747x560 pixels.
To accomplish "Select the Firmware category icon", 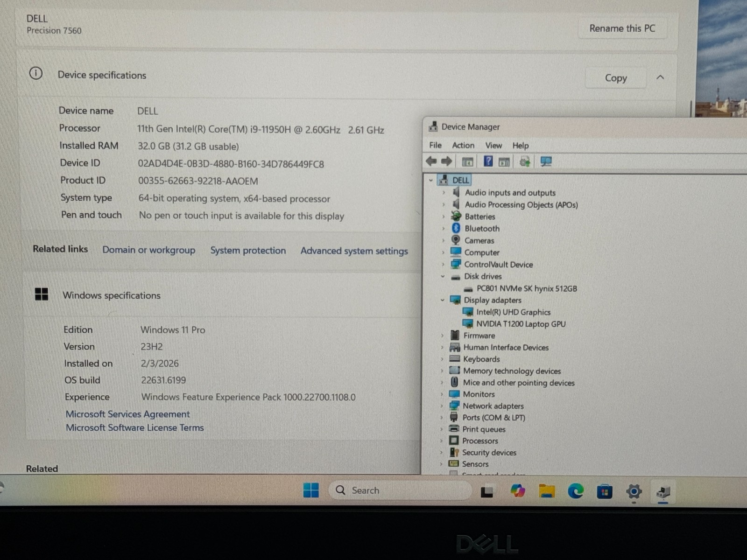I will [455, 335].
